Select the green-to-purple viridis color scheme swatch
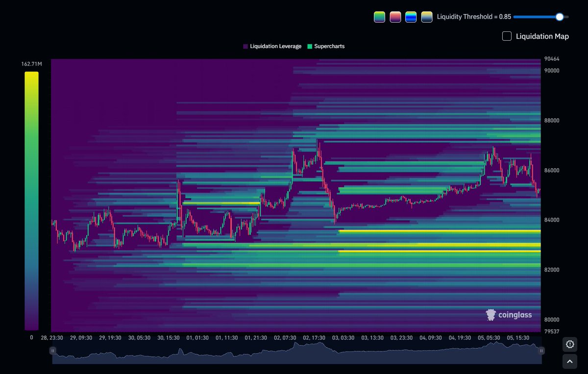 [x=379, y=17]
